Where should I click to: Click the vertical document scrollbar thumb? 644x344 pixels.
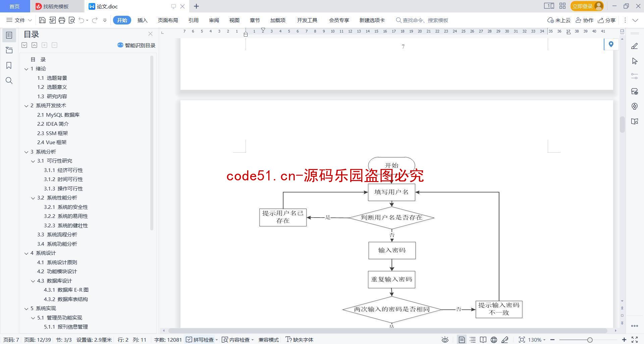[622, 124]
